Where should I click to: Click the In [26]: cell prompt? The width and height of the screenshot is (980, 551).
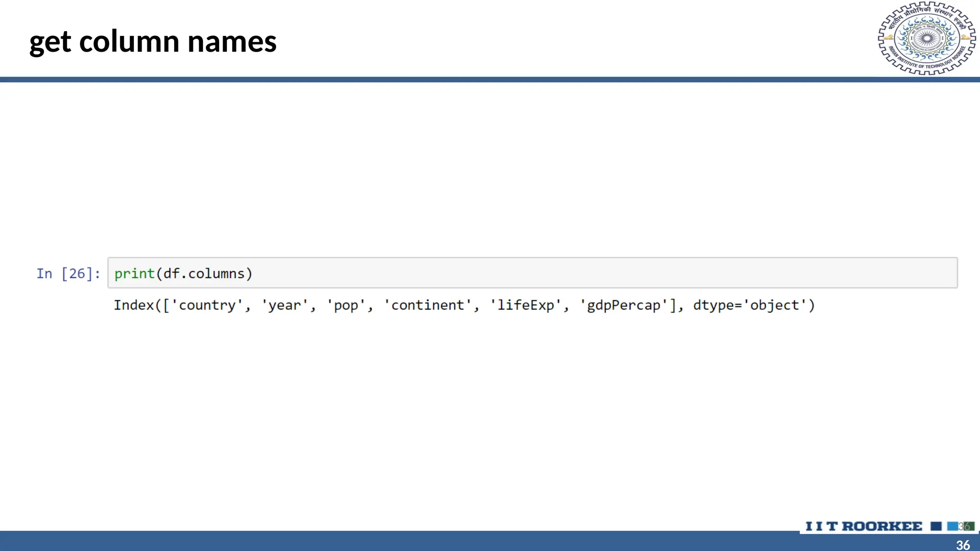pos(68,274)
